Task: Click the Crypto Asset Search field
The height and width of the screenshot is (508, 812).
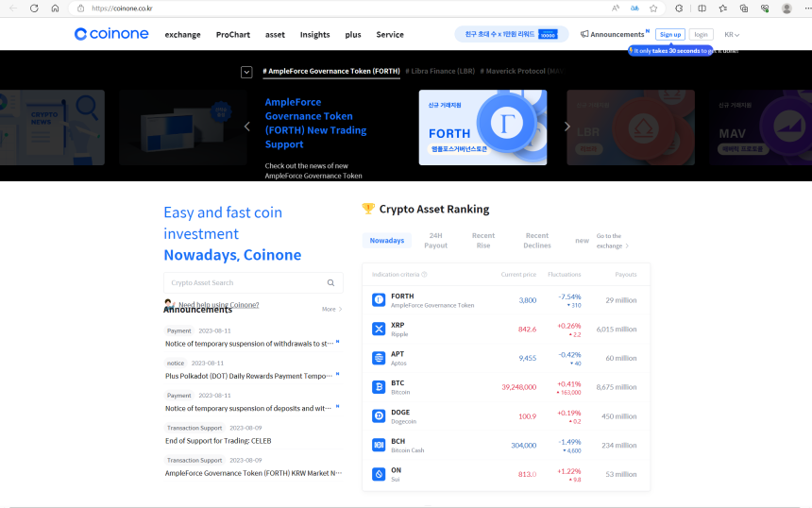Action: (x=245, y=282)
